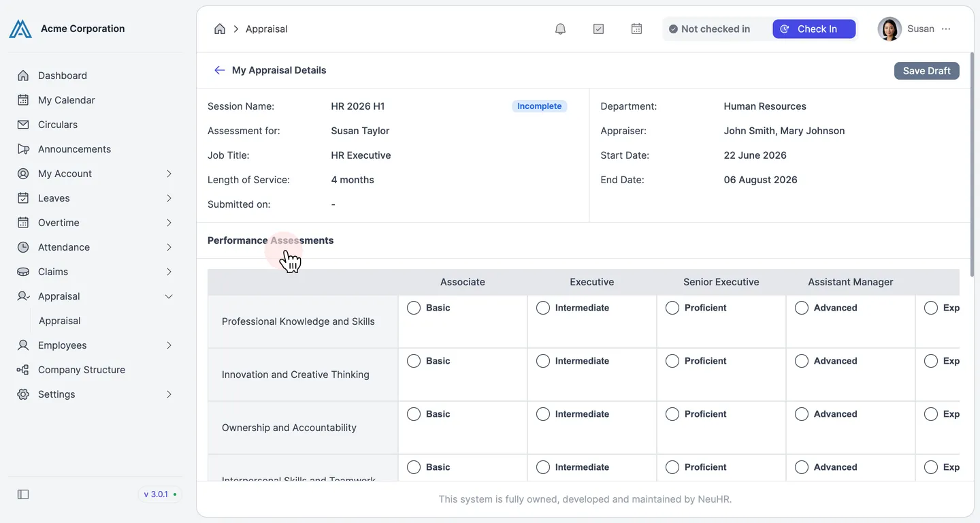This screenshot has width=980, height=523.
Task: Click the Performance Assessments heading
Action: tap(270, 240)
